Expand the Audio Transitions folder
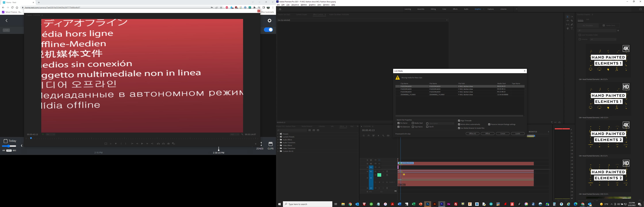Screen dimensions: 644x207 click(x=278, y=142)
